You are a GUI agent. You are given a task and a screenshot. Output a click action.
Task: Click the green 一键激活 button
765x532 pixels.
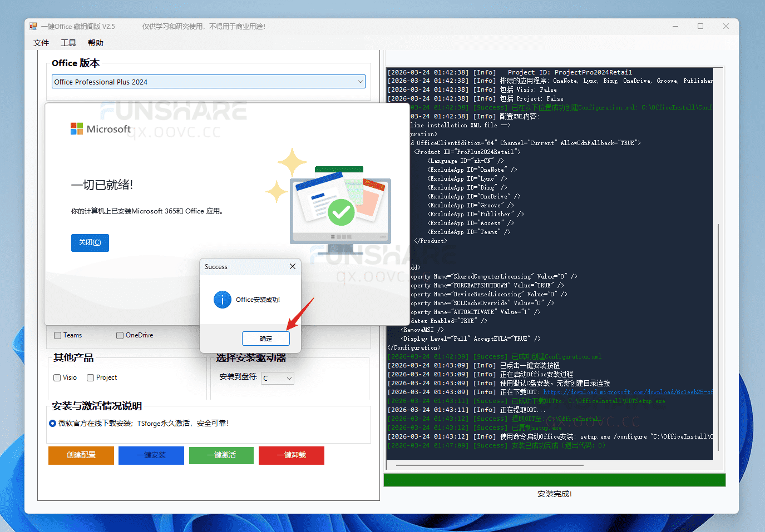pyautogui.click(x=221, y=455)
